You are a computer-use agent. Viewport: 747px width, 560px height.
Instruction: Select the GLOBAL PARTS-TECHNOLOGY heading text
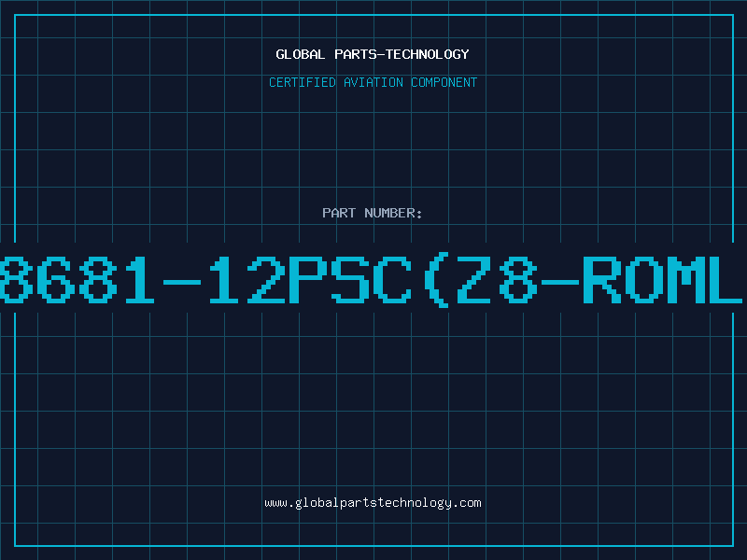pyautogui.click(x=373, y=54)
